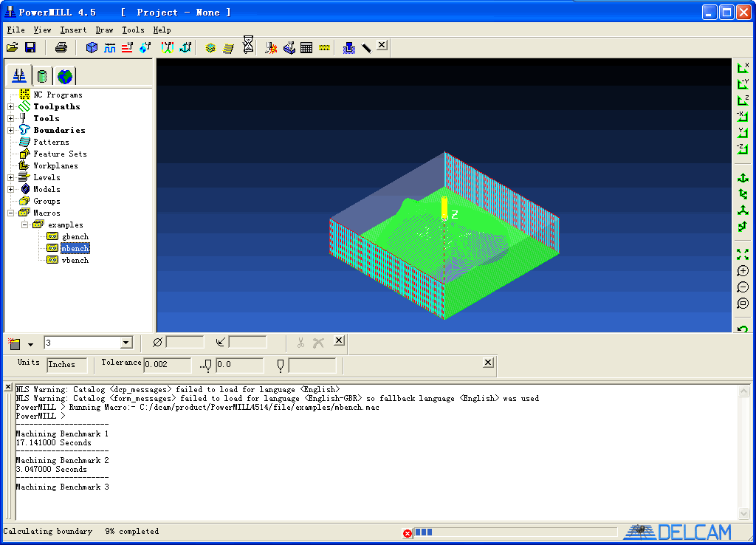Select the Feature Sets tree entry
756x545 pixels.
coord(61,154)
